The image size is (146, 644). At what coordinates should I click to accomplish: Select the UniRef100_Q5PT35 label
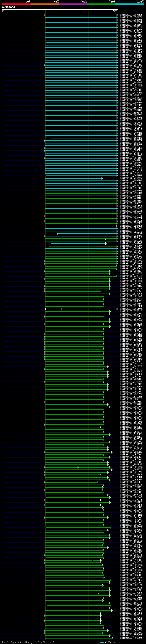point(131,67)
